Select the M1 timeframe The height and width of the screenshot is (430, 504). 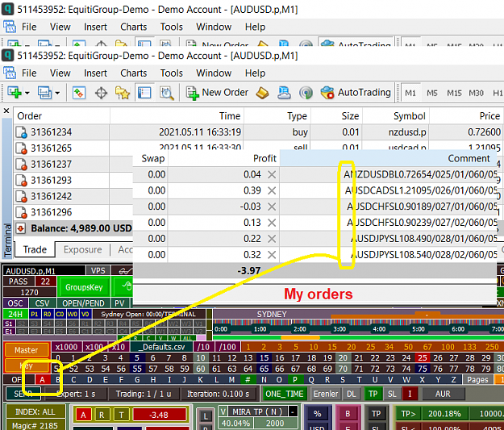(x=410, y=94)
